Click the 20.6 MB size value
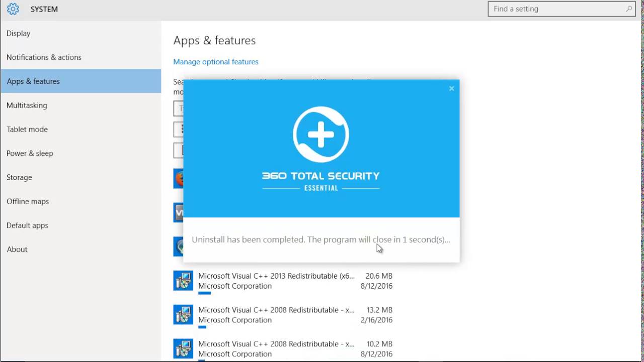This screenshot has width=644, height=362. (x=379, y=276)
